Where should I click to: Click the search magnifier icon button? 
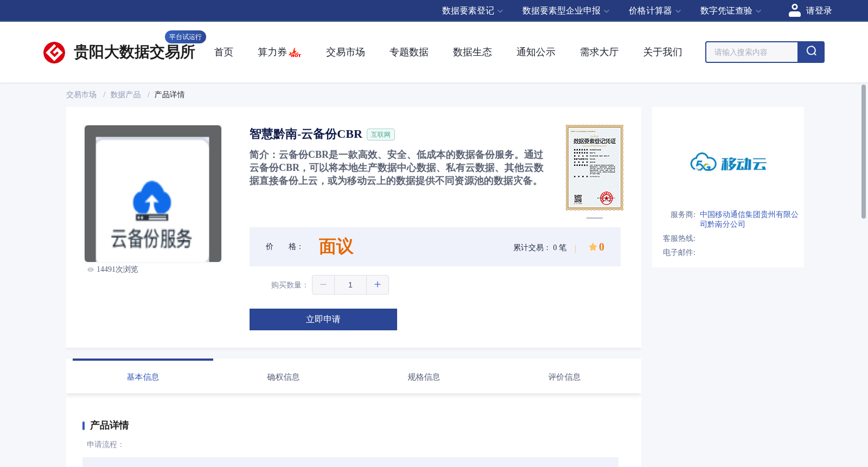pos(811,52)
